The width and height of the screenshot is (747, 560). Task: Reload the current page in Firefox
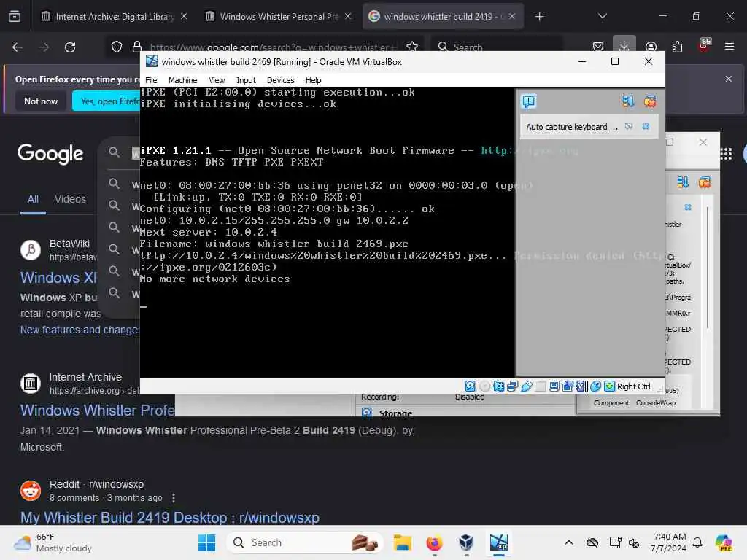70,47
